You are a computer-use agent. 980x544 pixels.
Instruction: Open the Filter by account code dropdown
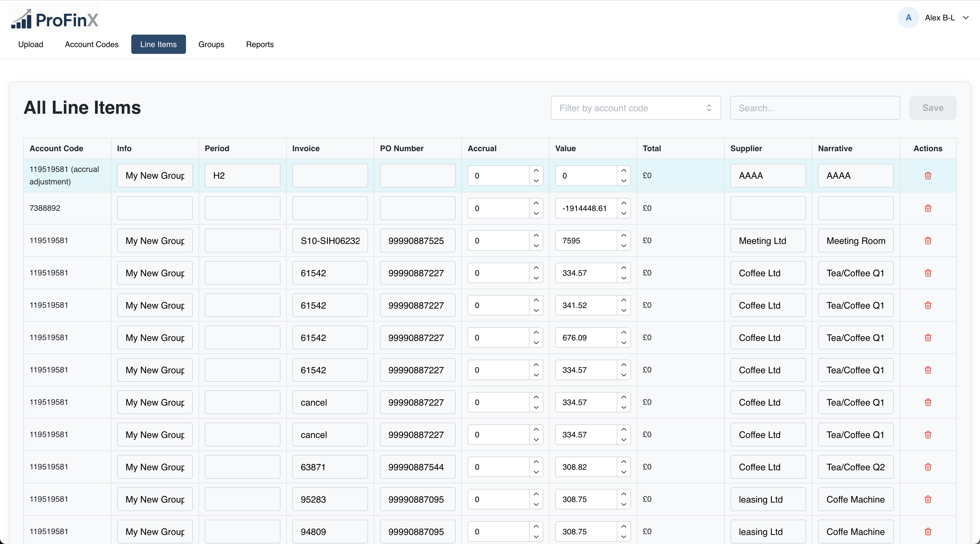pos(636,108)
